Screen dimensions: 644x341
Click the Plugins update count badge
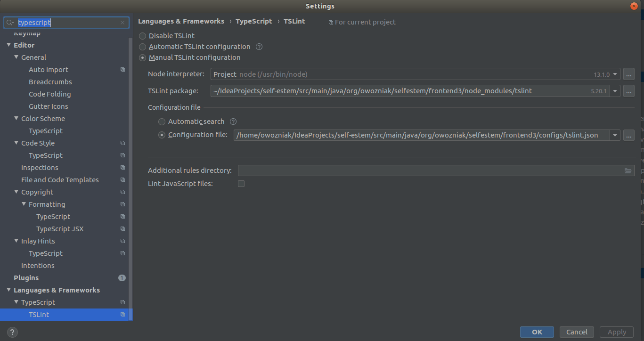point(122,278)
